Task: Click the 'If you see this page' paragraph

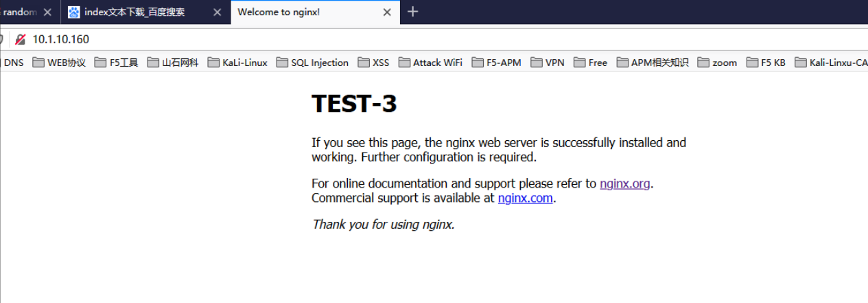Action: pyautogui.click(x=499, y=150)
